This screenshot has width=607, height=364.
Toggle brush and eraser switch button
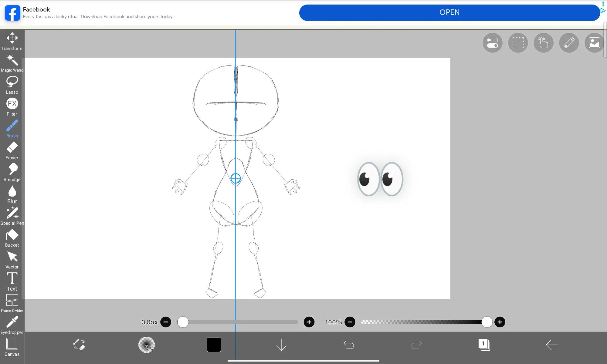[x=79, y=345]
